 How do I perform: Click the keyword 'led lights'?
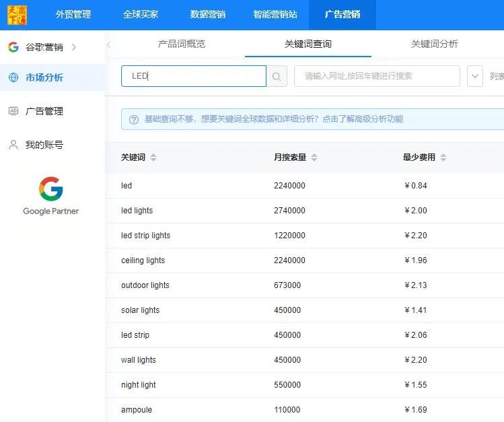[137, 211]
